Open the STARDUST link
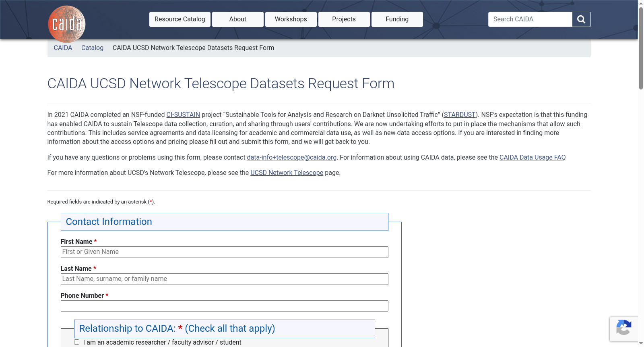The width and height of the screenshot is (644, 347). [460, 115]
